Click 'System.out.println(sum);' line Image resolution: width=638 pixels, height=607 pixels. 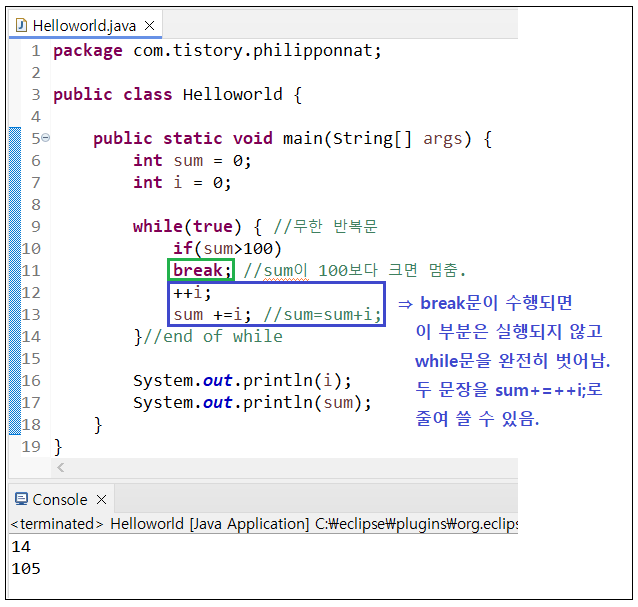tap(252, 402)
